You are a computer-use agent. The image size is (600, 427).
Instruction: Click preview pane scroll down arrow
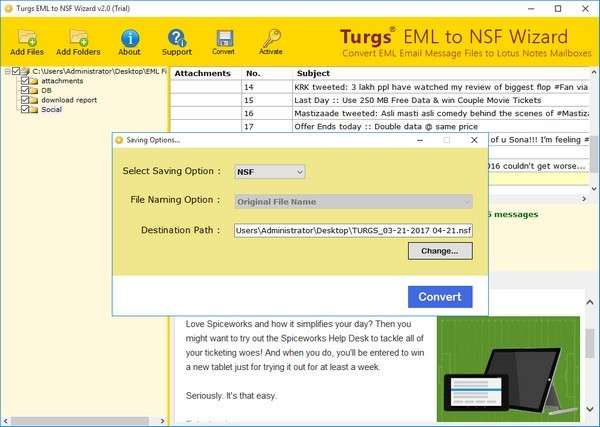tap(590, 409)
